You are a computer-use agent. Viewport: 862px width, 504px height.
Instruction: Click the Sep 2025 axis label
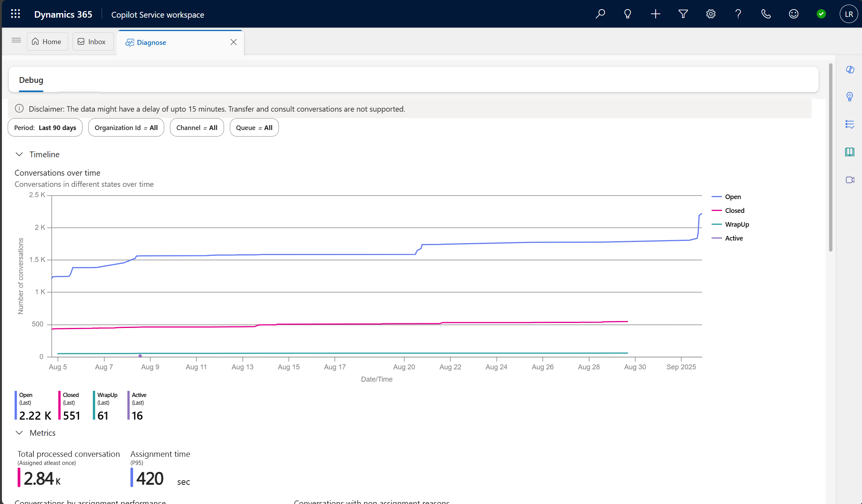pyautogui.click(x=681, y=367)
